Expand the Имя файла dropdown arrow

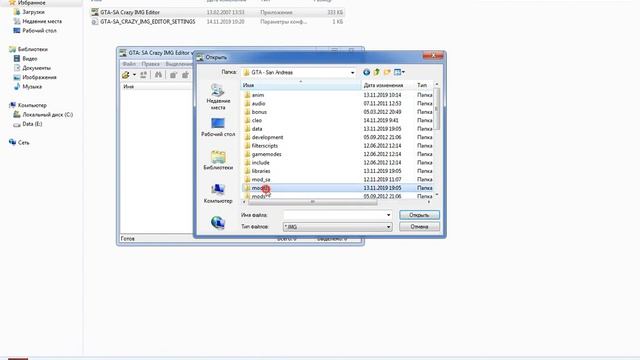click(388, 215)
